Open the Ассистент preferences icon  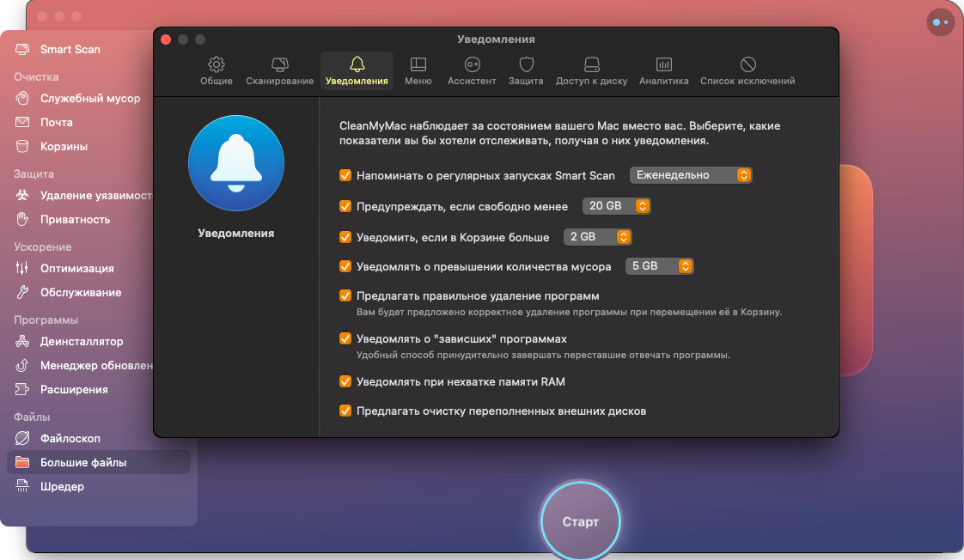tap(472, 65)
